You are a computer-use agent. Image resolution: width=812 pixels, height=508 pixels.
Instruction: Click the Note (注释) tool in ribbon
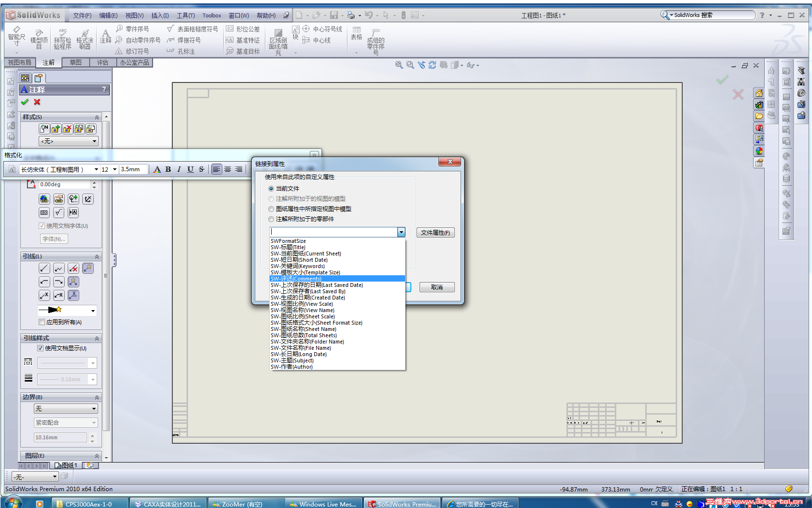105,37
